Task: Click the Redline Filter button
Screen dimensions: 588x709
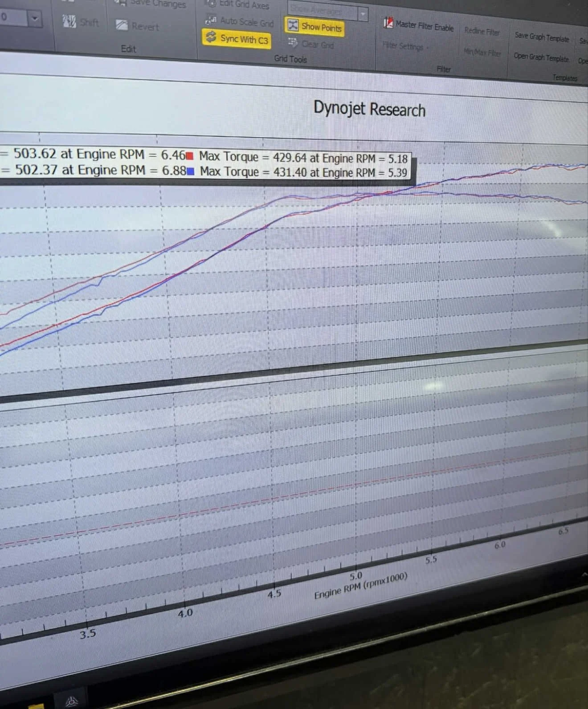Action: tap(482, 31)
